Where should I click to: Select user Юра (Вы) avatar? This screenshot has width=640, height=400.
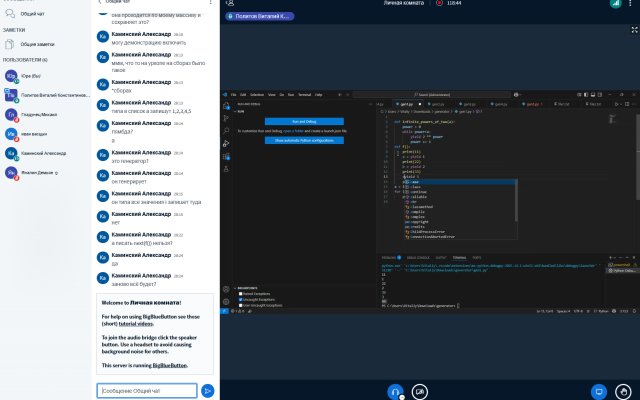pos(11,76)
